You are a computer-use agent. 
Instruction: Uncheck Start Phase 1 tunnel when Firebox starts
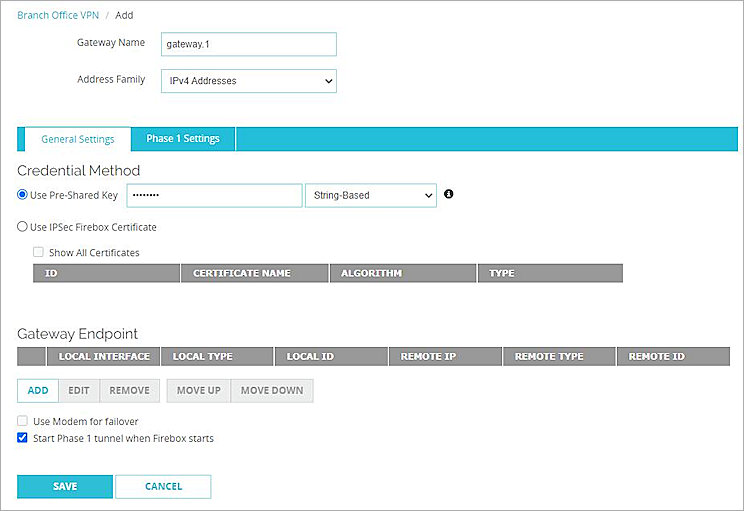pos(23,438)
